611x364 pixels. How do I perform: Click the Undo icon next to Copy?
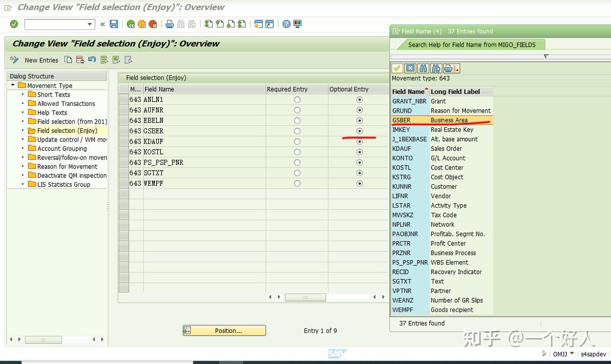92,60
